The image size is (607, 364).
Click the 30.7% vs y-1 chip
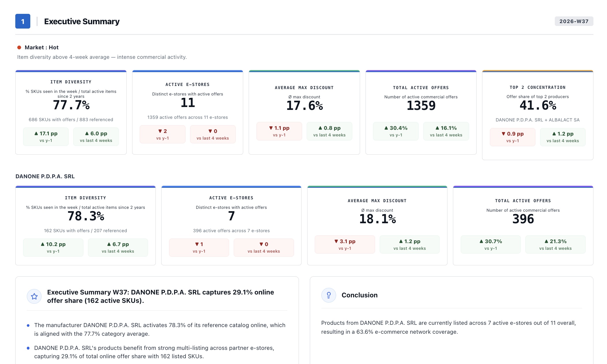click(x=491, y=245)
